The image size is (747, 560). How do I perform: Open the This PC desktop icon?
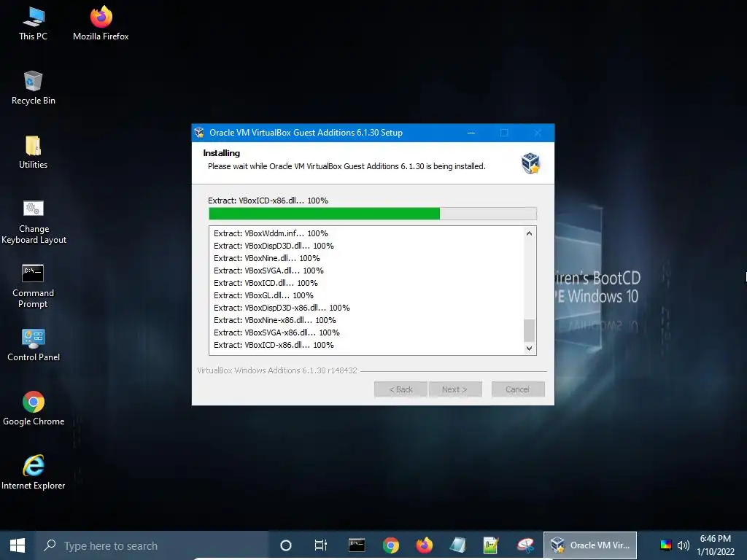tap(34, 24)
